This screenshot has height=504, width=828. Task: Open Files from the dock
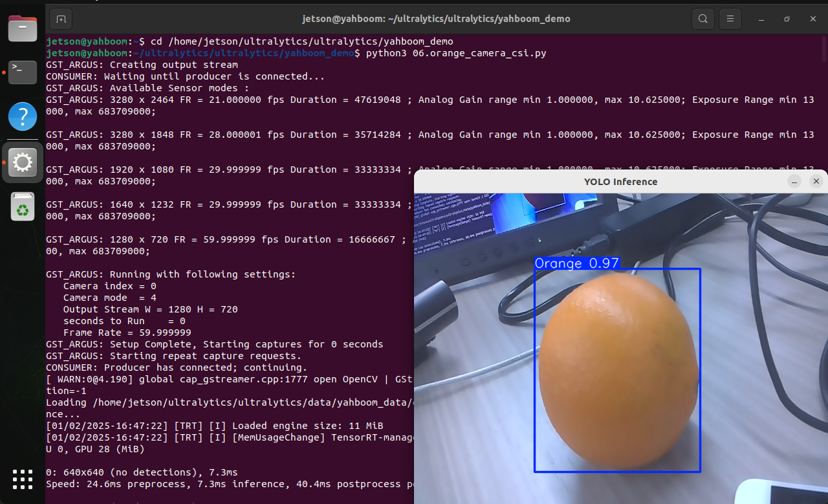coord(23,28)
